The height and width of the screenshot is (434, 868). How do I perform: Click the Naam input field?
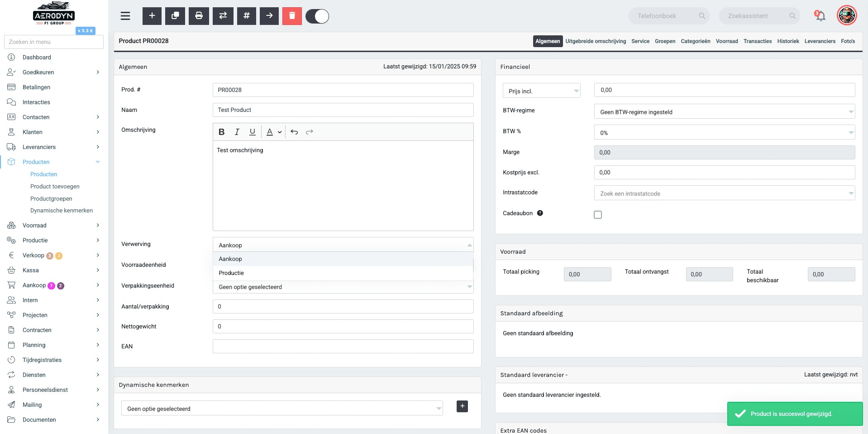(x=343, y=110)
